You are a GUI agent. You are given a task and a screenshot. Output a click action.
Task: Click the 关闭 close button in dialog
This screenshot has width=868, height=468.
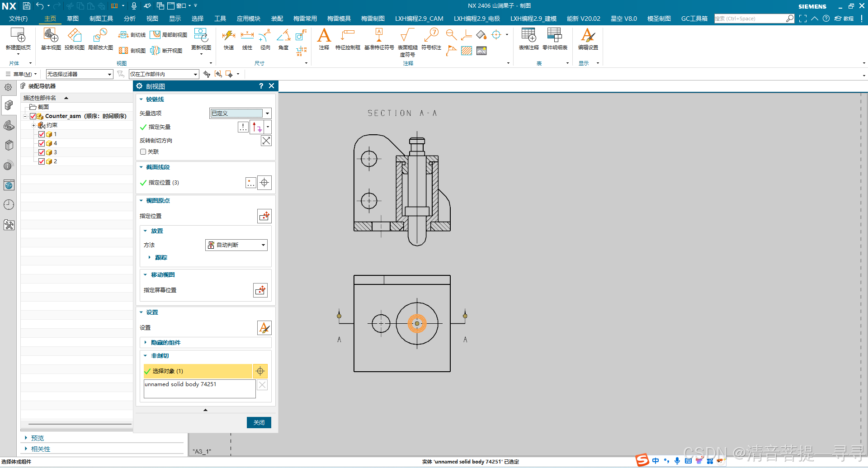pos(259,422)
